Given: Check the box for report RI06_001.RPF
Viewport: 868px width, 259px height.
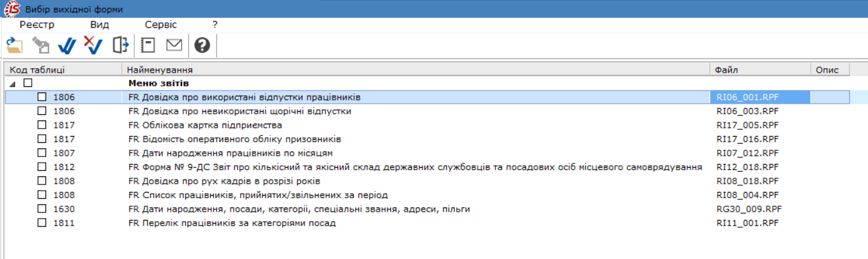Looking at the screenshot, I should coord(42,98).
